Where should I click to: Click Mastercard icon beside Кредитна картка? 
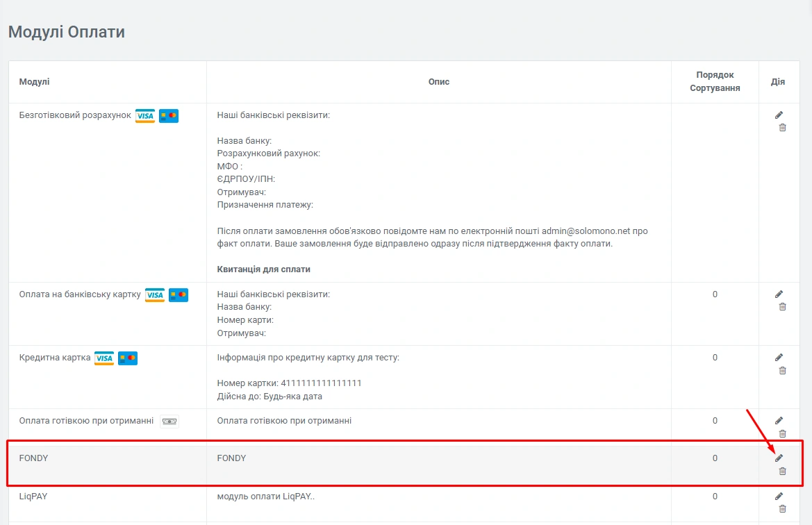click(x=128, y=358)
